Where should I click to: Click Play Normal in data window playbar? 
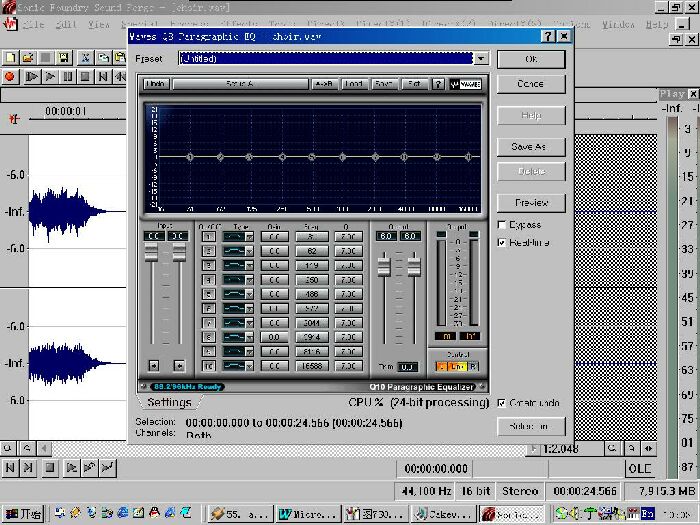click(71, 467)
